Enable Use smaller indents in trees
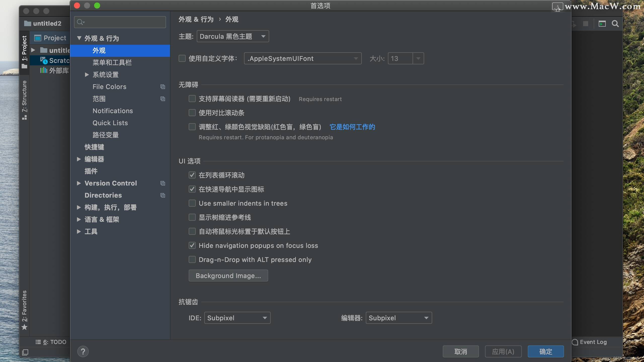Image resolution: width=644 pixels, height=362 pixels. point(192,203)
